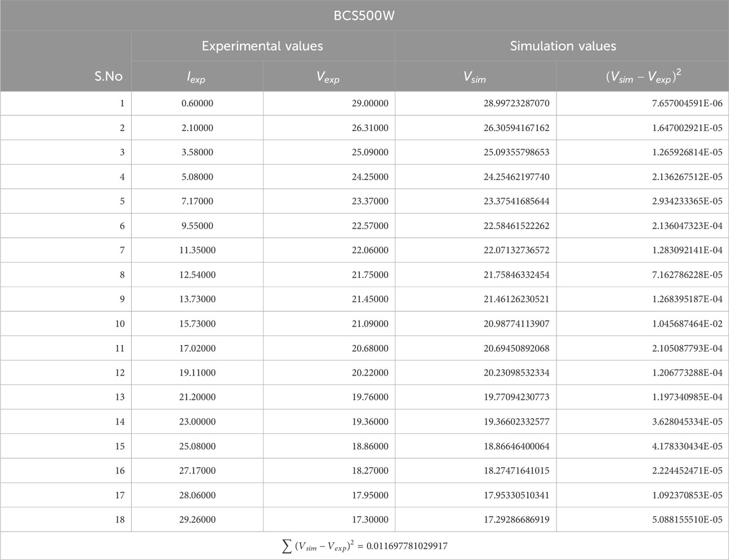This screenshot has width=729, height=560.
Task: Select cell value 17.29286686919
Action: [516, 519]
